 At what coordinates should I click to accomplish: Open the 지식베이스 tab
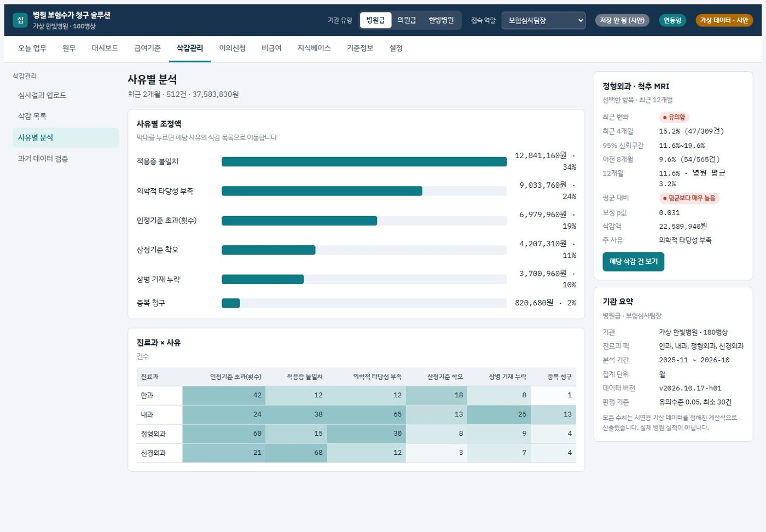tap(314, 48)
